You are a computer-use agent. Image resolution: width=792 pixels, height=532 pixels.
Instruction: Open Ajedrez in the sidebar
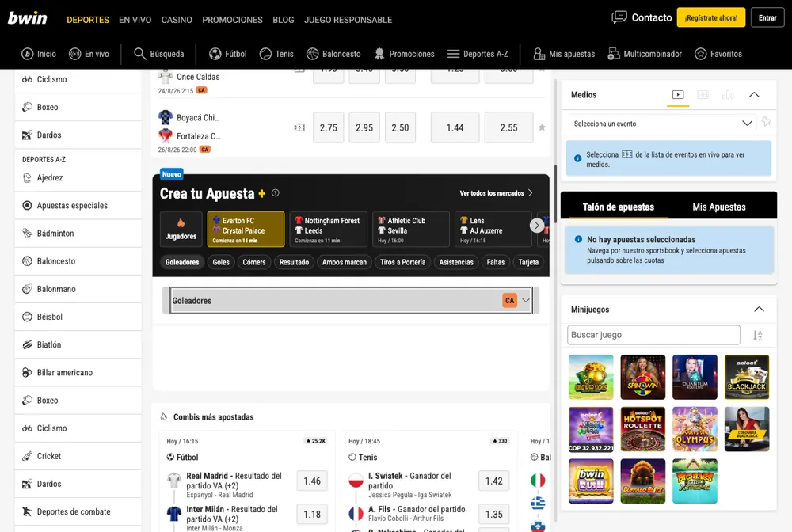click(x=78, y=177)
